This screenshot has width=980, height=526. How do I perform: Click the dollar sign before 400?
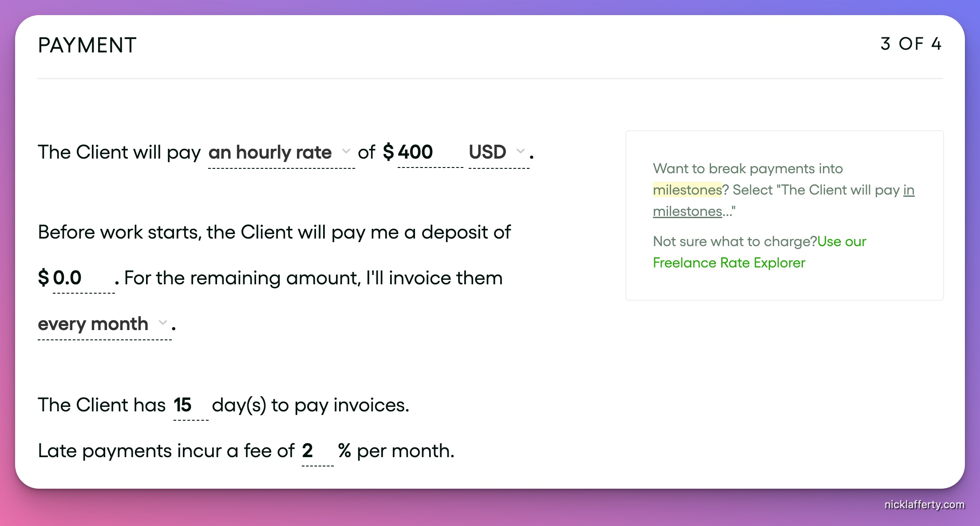pos(388,152)
